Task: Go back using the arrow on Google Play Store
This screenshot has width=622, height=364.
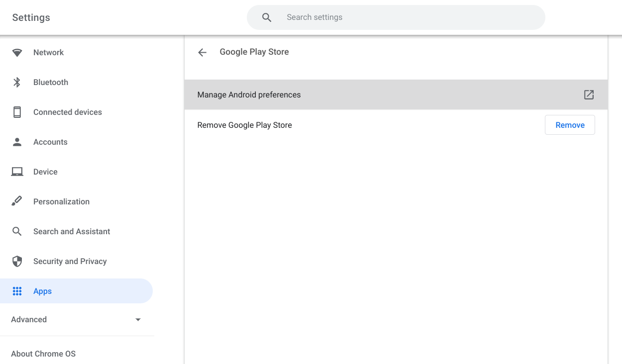Action: [202, 52]
